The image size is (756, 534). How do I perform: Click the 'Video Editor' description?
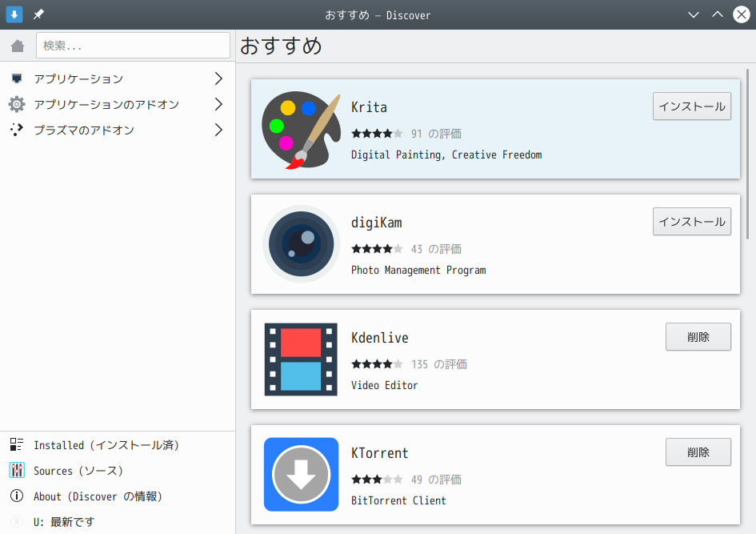click(x=384, y=385)
